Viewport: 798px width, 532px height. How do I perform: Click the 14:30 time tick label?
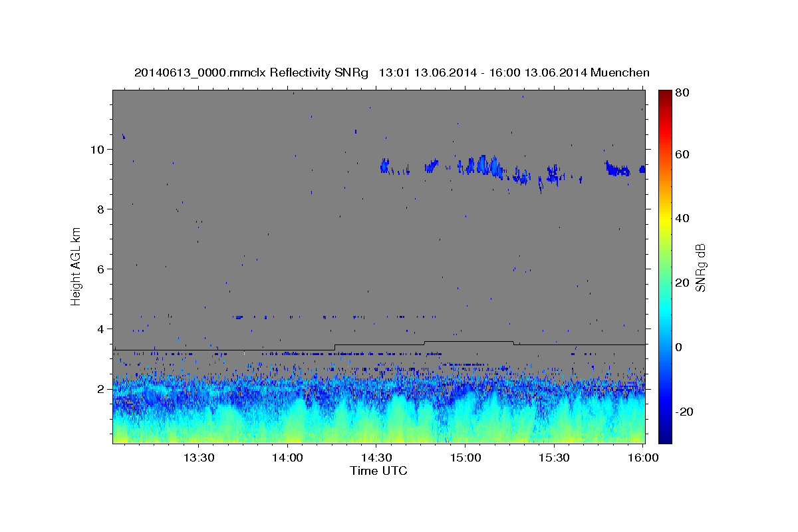(377, 458)
